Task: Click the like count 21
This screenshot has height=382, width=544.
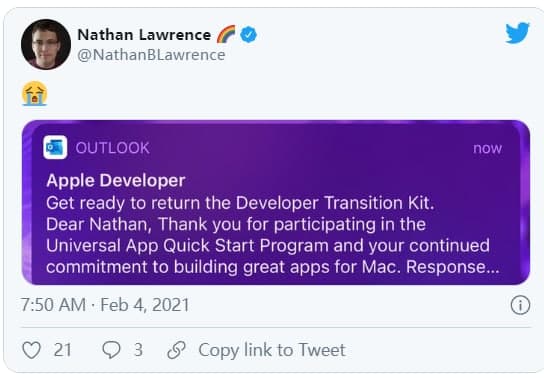Action: (62, 350)
